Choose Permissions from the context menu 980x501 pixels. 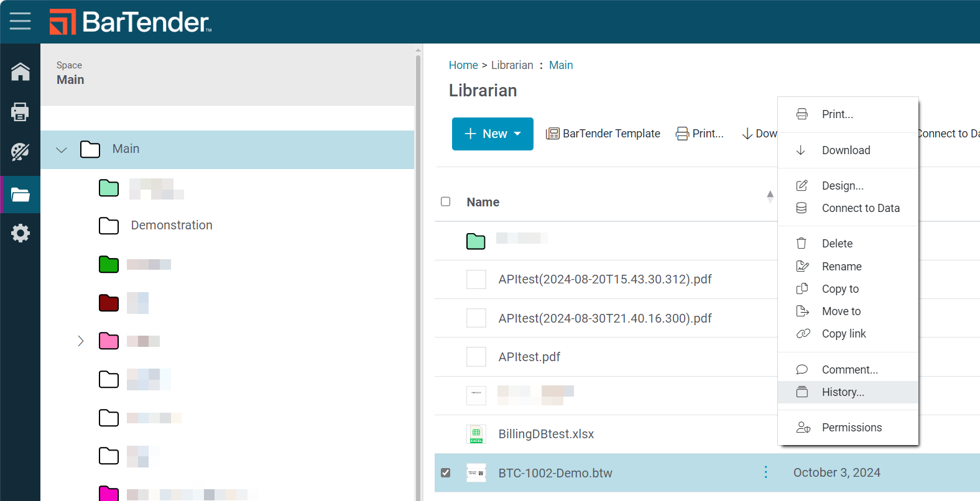click(848, 428)
